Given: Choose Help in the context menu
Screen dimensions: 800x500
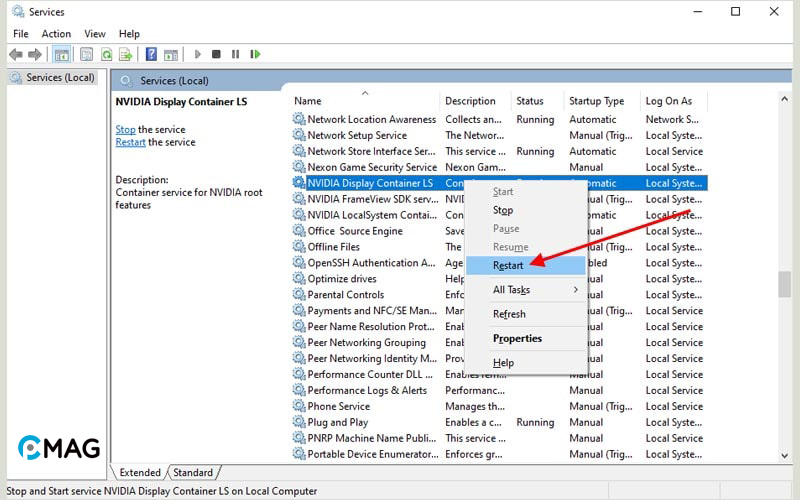Looking at the screenshot, I should tap(526, 363).
